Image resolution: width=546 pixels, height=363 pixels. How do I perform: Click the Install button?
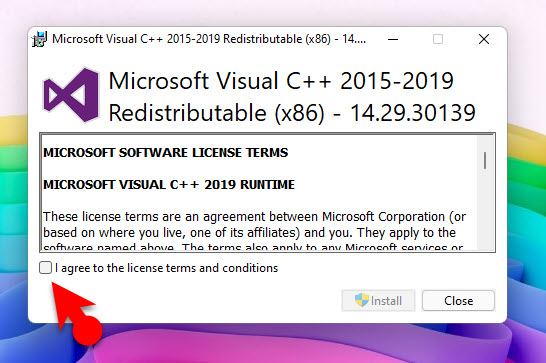[378, 300]
